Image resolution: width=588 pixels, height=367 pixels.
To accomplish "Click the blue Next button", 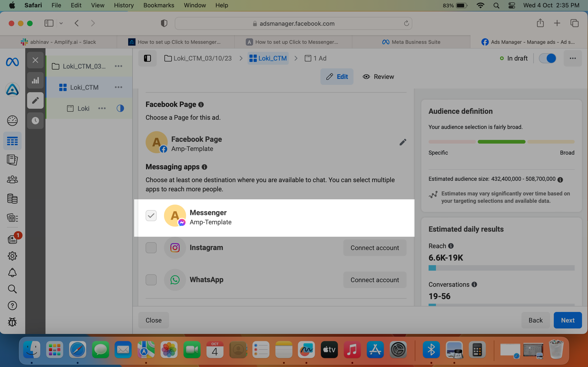I will (x=568, y=320).
